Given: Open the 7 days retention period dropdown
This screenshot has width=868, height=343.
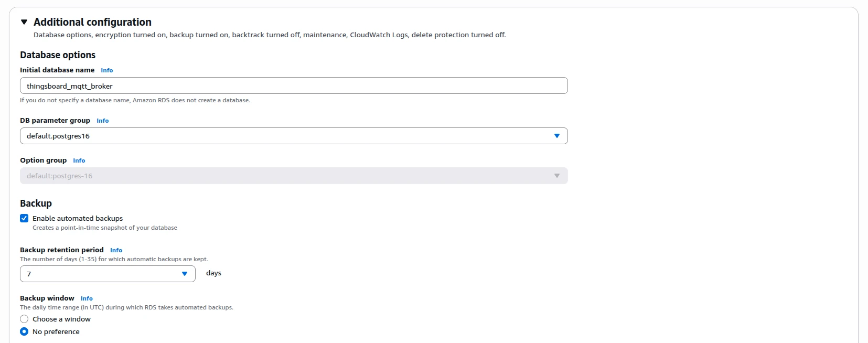Looking at the screenshot, I should pyautogui.click(x=108, y=274).
